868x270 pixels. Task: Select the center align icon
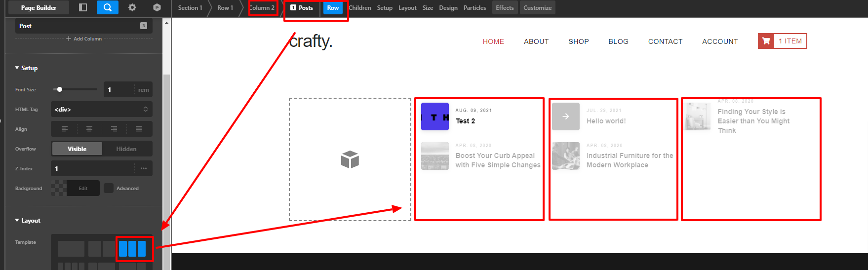[89, 129]
